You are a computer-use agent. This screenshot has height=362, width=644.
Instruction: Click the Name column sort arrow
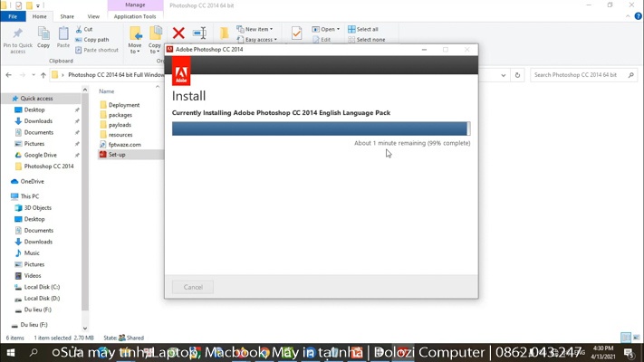pos(158,87)
